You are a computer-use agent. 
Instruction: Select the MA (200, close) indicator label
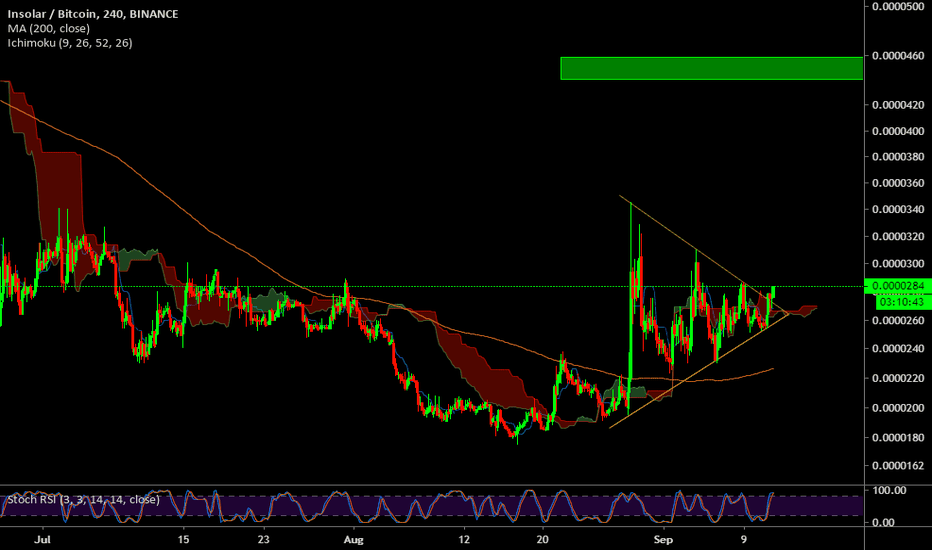[49, 29]
